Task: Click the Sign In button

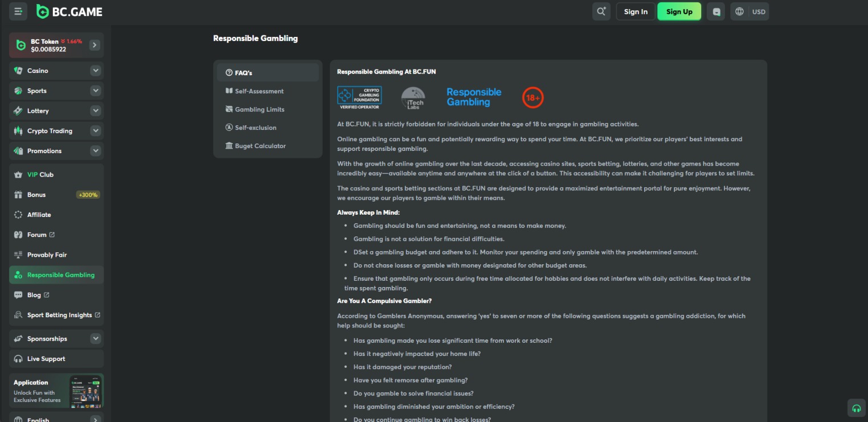Action: pyautogui.click(x=636, y=11)
